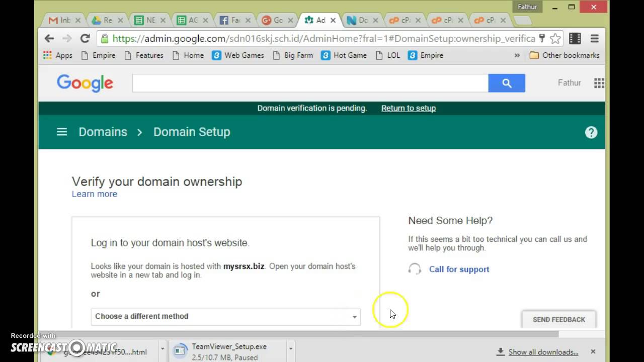Viewport: 644px width, 362px height.
Task: Click the mysrsx.biz host name text
Action: [244, 266]
